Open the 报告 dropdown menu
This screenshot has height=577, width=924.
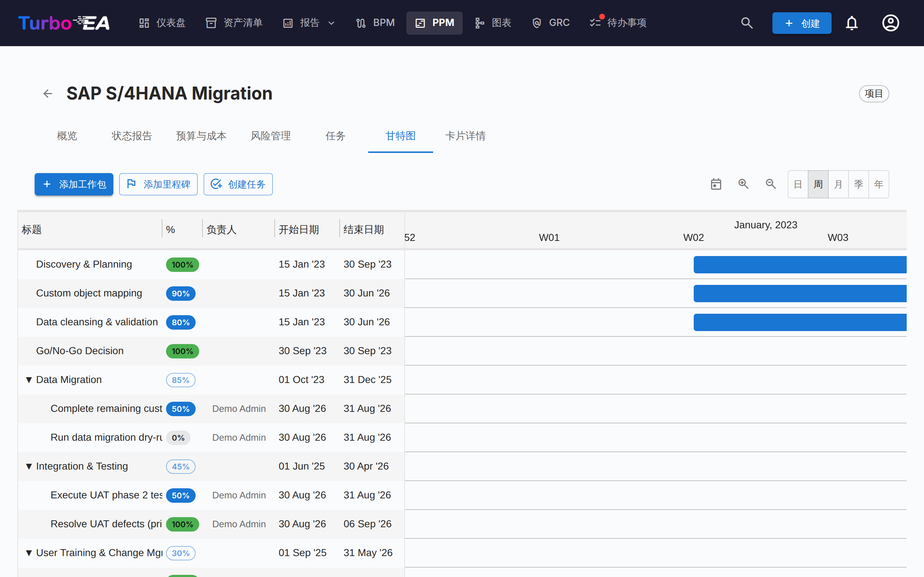point(309,23)
